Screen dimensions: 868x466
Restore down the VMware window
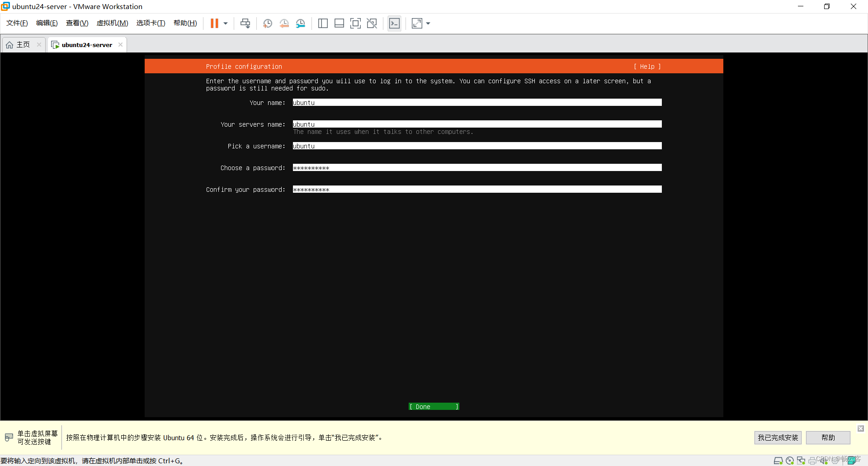(x=827, y=6)
